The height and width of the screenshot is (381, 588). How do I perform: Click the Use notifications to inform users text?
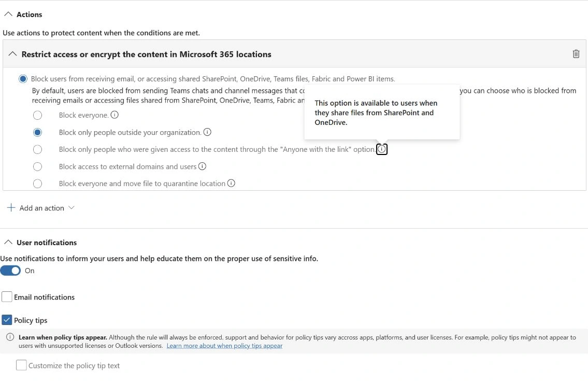159,258
